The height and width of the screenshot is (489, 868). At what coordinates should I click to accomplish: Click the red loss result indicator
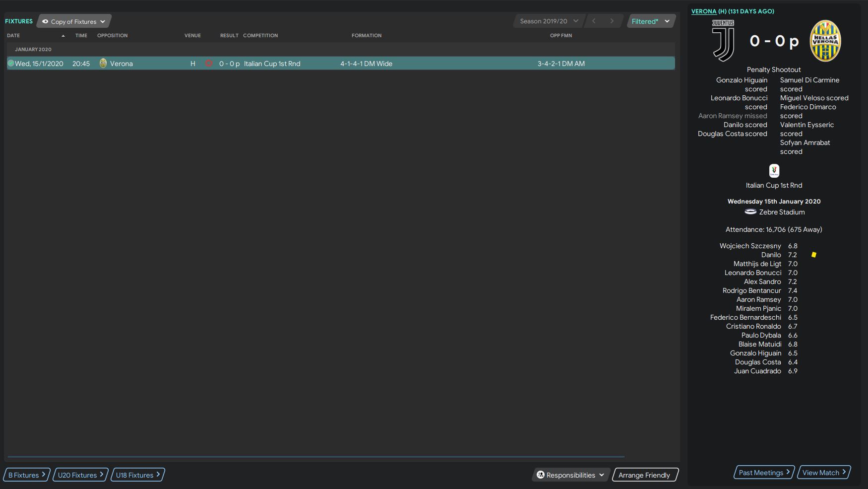tap(209, 64)
